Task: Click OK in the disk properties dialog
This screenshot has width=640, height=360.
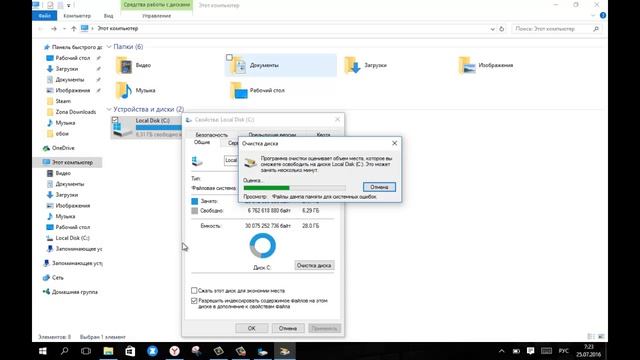Action: pos(252,328)
